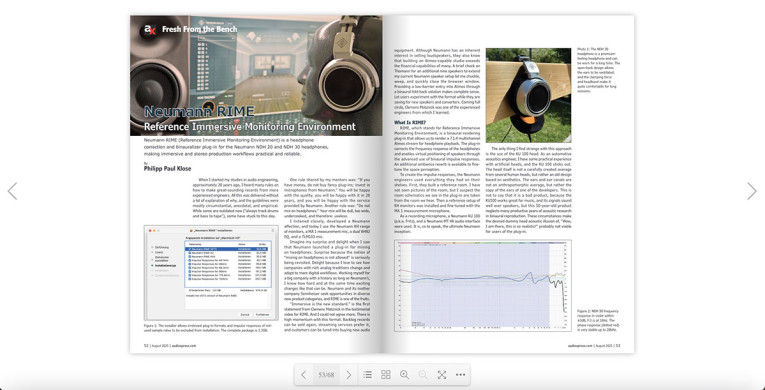
Task: Toggle fullscreen with the expand arrows icon
Action: [442, 375]
